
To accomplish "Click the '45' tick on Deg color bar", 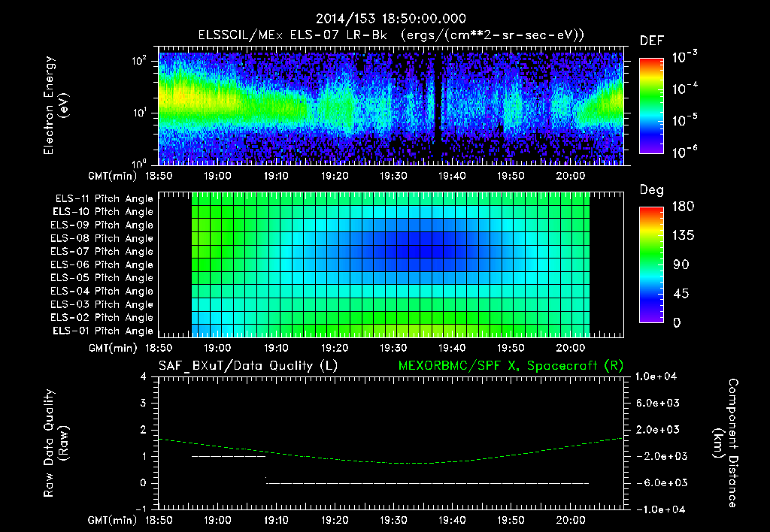I will (x=681, y=294).
